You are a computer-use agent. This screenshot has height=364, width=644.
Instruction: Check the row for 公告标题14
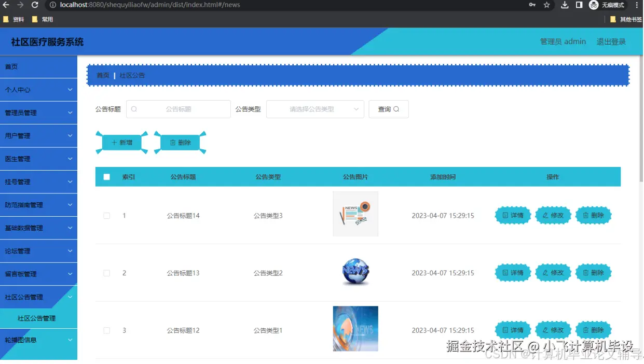click(x=107, y=216)
